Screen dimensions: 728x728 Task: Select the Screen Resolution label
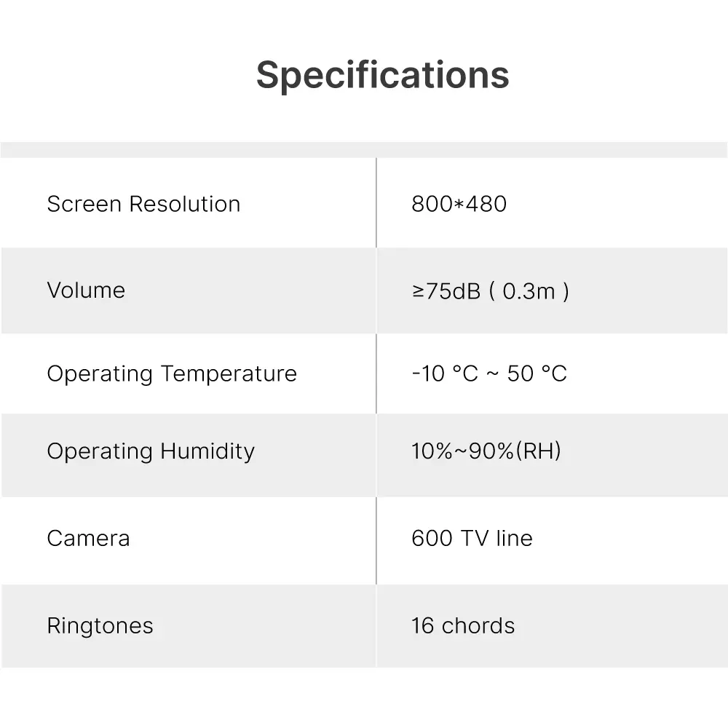143,204
